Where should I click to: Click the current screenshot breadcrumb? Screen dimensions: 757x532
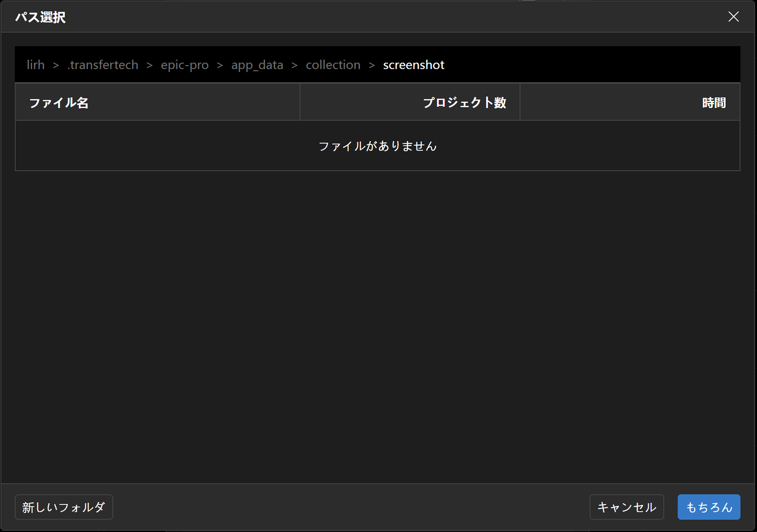(413, 65)
